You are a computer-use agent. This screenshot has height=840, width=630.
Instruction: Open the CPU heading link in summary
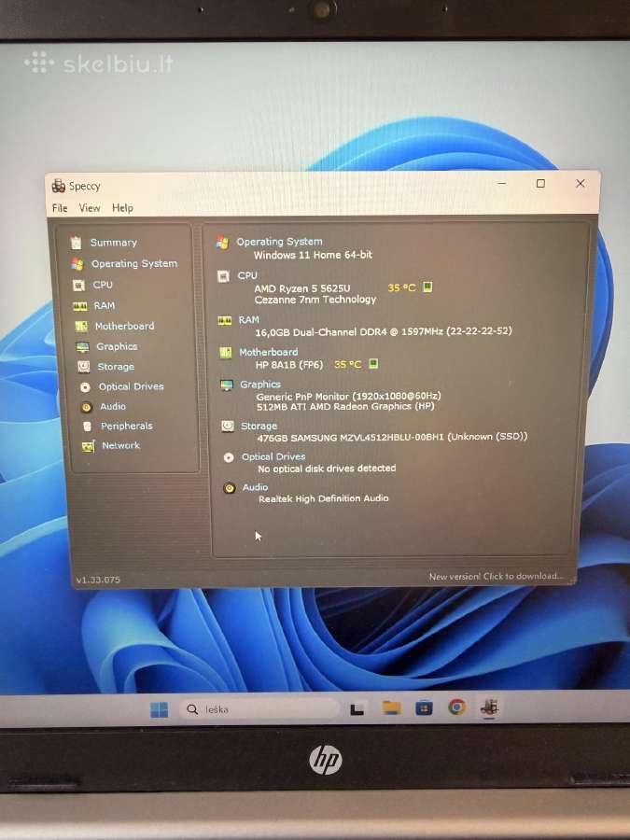tap(247, 275)
